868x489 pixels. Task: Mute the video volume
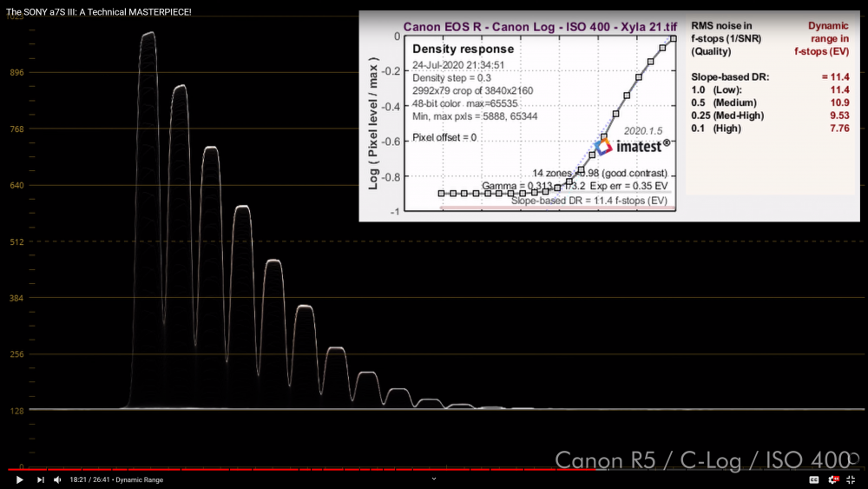coord(57,479)
